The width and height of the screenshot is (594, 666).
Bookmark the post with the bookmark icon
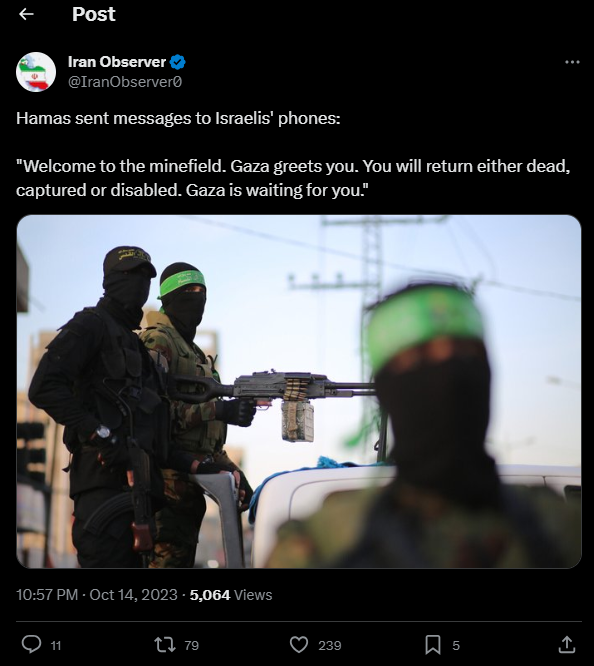(433, 644)
